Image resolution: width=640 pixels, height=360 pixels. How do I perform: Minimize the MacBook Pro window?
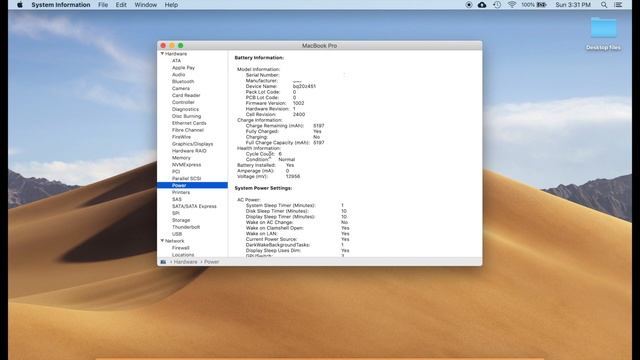172,46
